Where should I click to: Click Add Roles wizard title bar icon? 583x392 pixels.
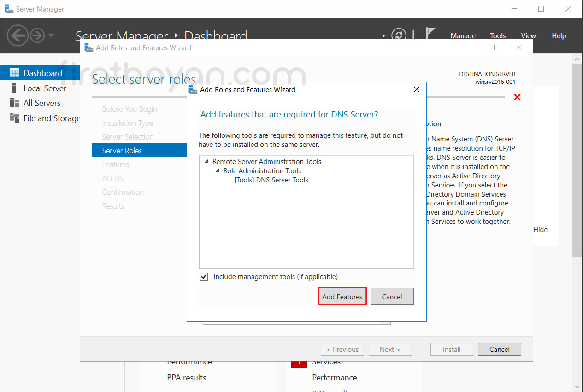tap(89, 47)
